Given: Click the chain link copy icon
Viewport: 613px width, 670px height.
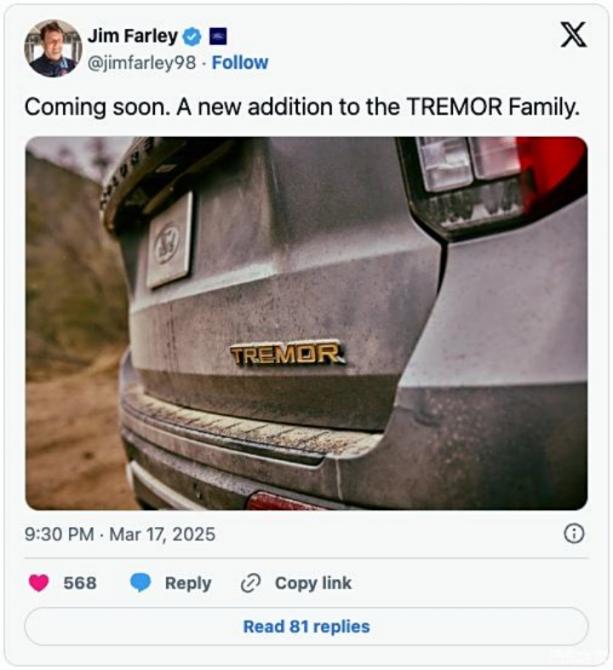Looking at the screenshot, I should [251, 583].
